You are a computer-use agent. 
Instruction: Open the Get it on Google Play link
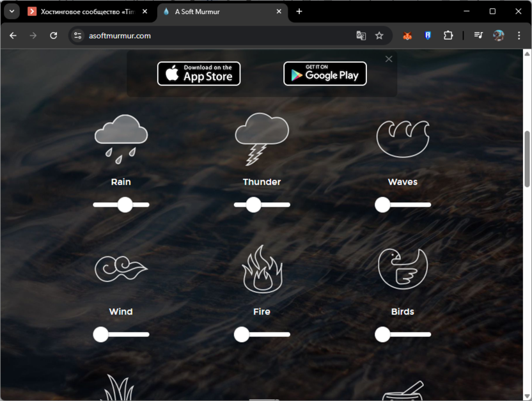(x=325, y=74)
